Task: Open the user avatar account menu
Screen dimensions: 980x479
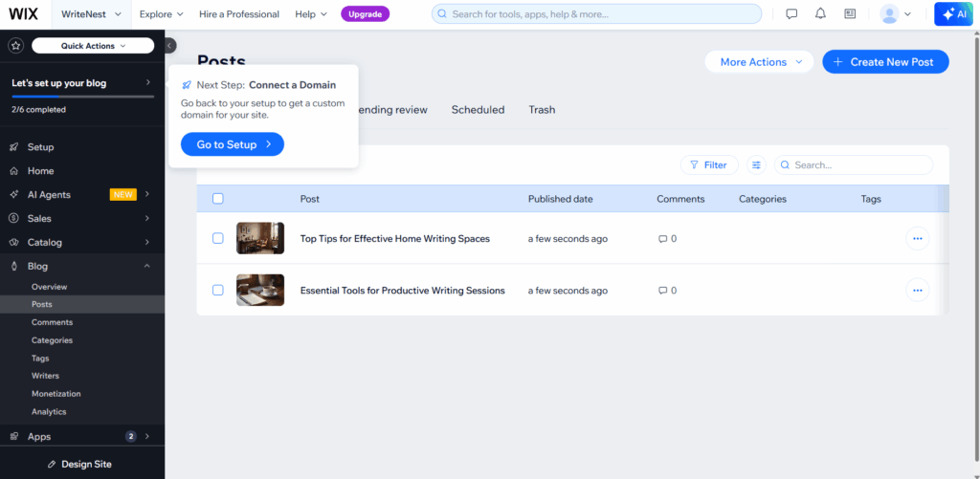Action: (895, 13)
